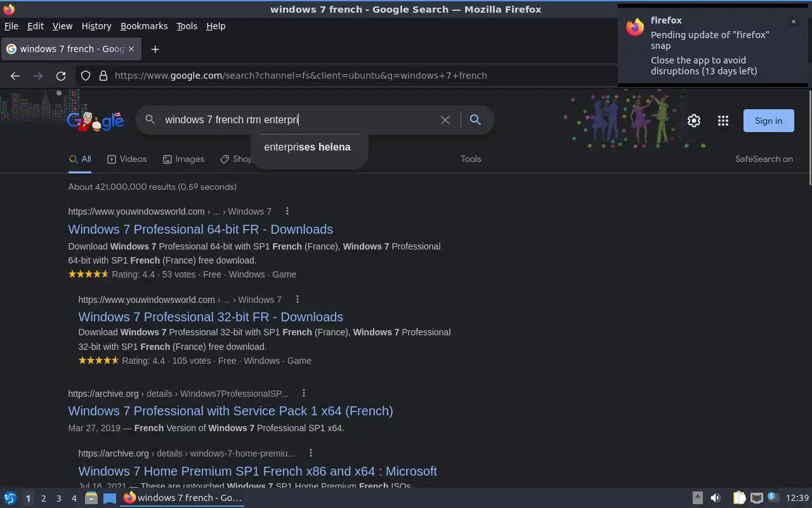Open clipboard manager tray icon
This screenshot has height=508, width=812.
[739, 498]
